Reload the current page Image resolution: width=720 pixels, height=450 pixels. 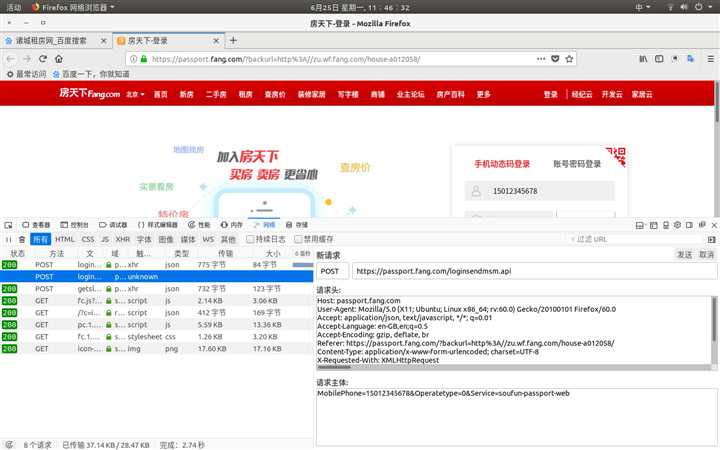pos(43,59)
